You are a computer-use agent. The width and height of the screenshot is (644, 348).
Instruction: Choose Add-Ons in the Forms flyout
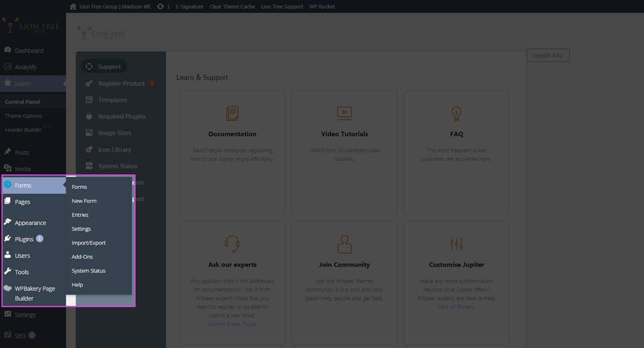(x=83, y=257)
